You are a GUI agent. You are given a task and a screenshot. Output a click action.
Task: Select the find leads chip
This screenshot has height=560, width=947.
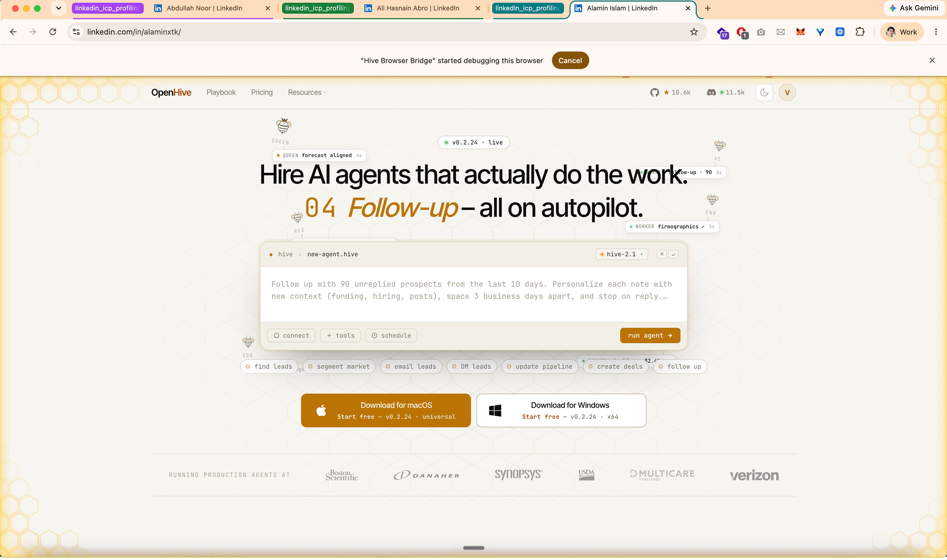[x=269, y=366]
